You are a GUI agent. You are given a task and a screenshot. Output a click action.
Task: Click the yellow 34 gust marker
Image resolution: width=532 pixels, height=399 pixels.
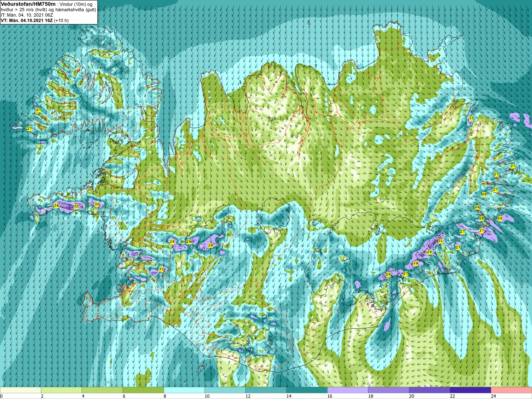(57, 206)
